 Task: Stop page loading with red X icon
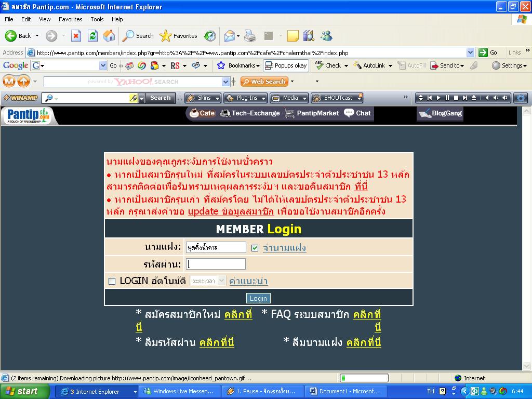76,36
